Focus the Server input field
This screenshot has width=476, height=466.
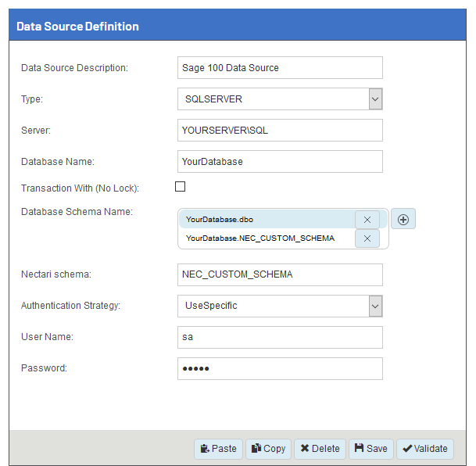point(280,131)
